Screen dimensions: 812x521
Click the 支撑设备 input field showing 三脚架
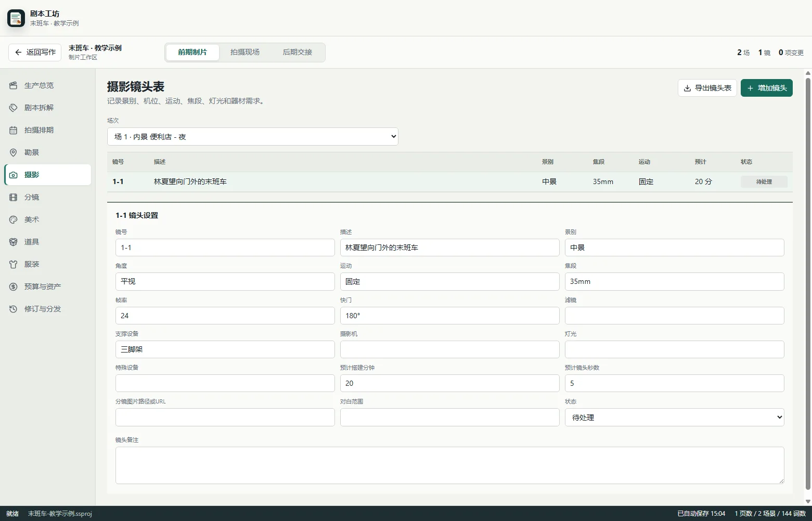coord(225,349)
